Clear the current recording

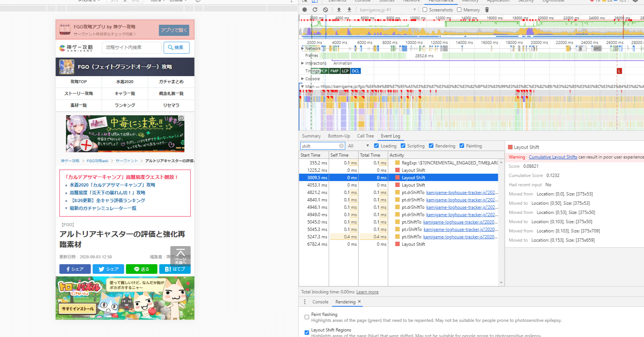[x=325, y=10]
